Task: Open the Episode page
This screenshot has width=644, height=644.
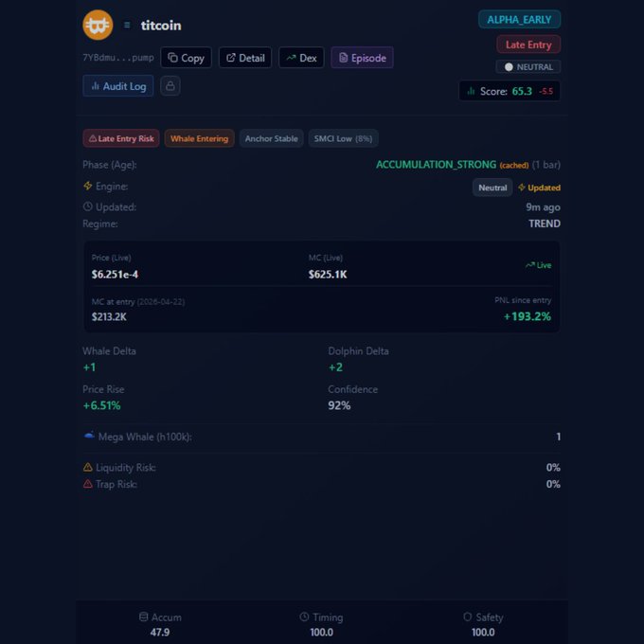Action: 362,58
